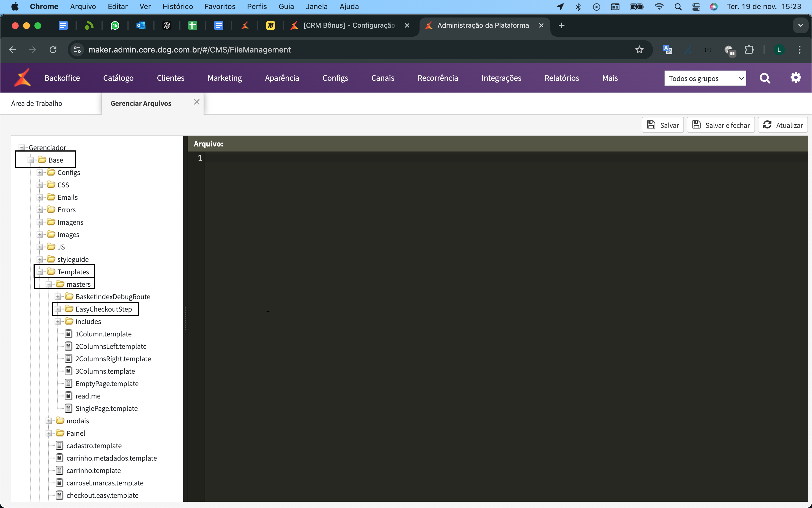The image size is (812, 508).
Task: Expand the Emails folder node
Action: (40, 198)
